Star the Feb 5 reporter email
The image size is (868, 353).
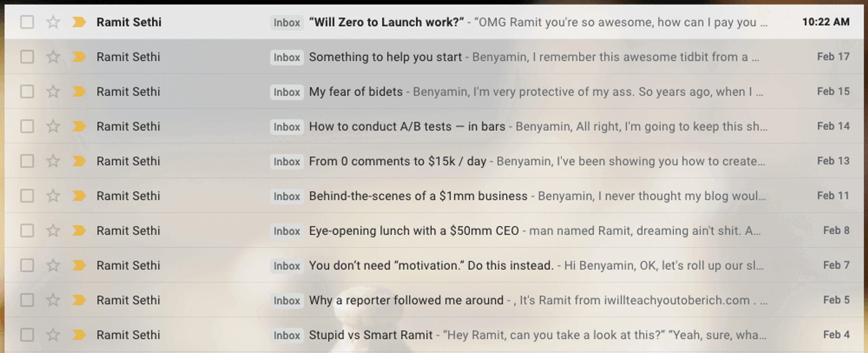coord(53,300)
